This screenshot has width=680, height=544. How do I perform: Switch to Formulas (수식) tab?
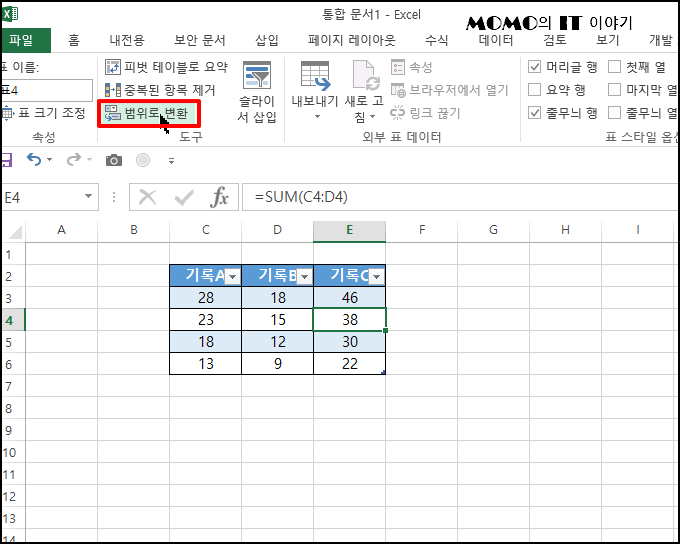[x=436, y=40]
